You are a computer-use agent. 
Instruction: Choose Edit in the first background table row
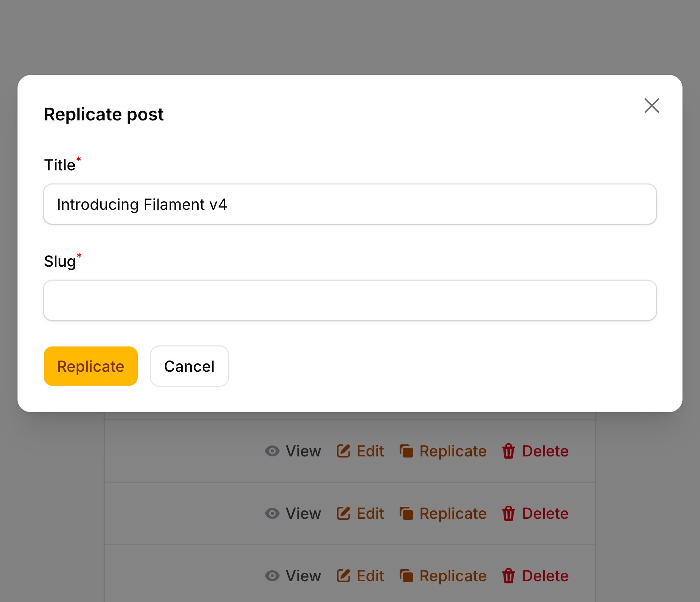[360, 451]
